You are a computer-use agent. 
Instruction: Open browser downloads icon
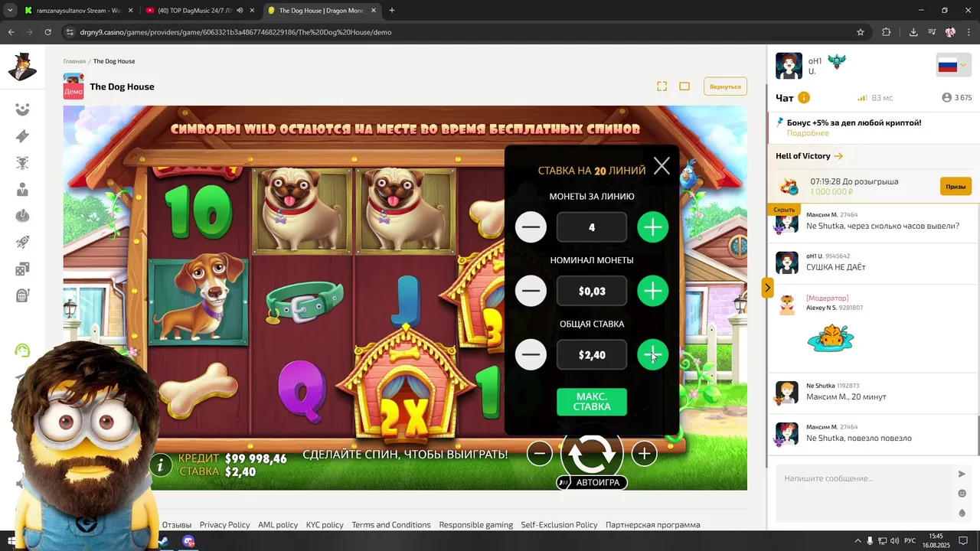tap(913, 32)
